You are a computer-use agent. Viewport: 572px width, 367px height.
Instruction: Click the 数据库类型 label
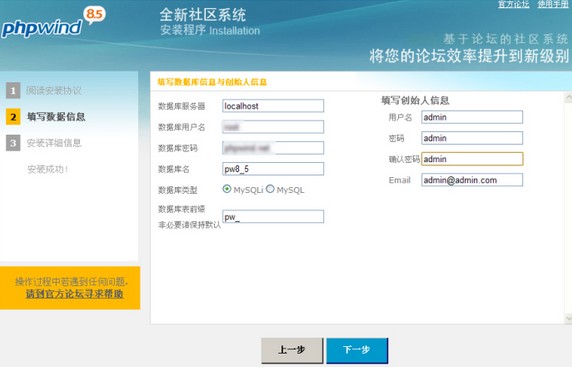[178, 190]
